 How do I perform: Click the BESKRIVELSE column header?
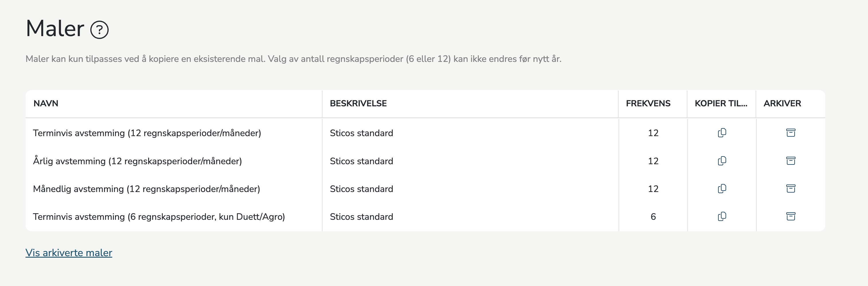358,103
